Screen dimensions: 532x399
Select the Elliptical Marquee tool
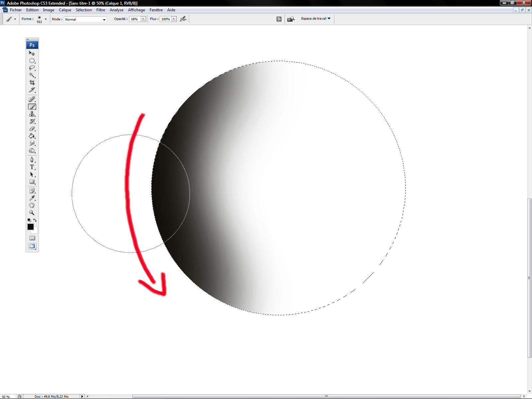32,61
